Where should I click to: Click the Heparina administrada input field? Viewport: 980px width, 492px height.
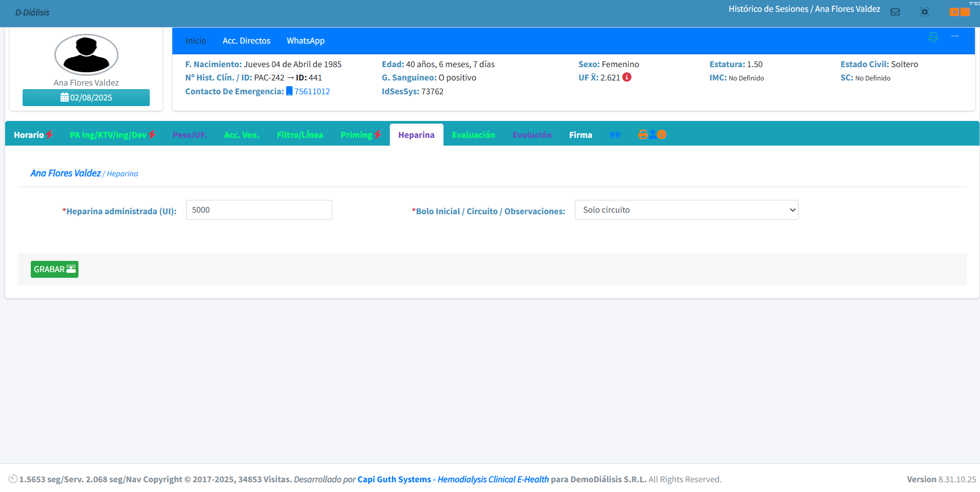point(259,210)
